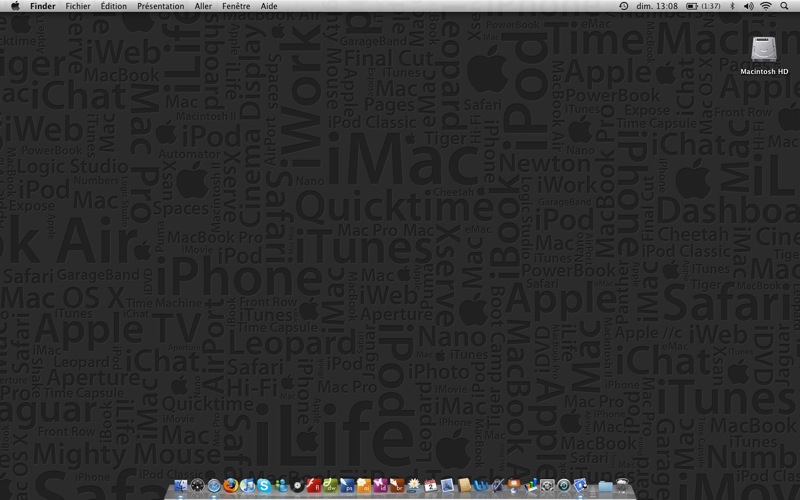Open Spotlight search magnifier
This screenshot has height=500, width=800.
tap(784, 6)
